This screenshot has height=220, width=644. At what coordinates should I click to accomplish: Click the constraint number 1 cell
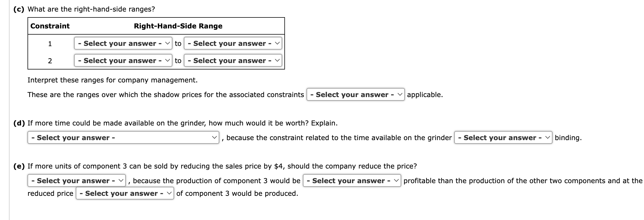tap(50, 44)
